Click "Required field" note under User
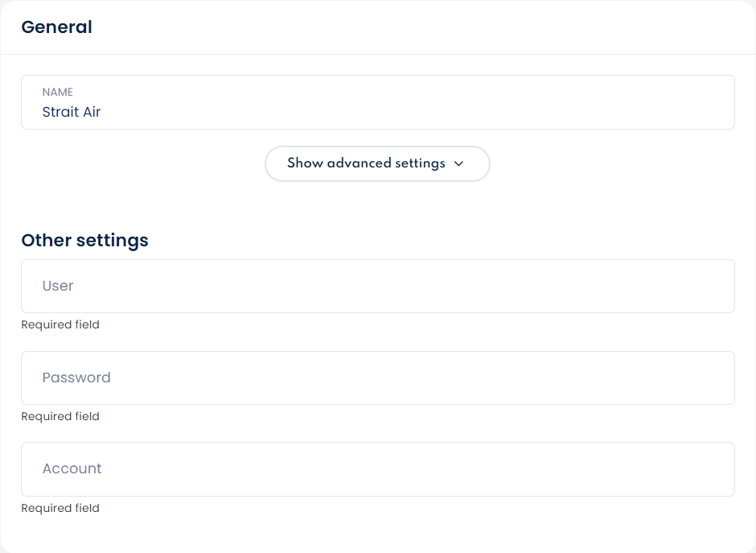This screenshot has width=756, height=553. 60,325
